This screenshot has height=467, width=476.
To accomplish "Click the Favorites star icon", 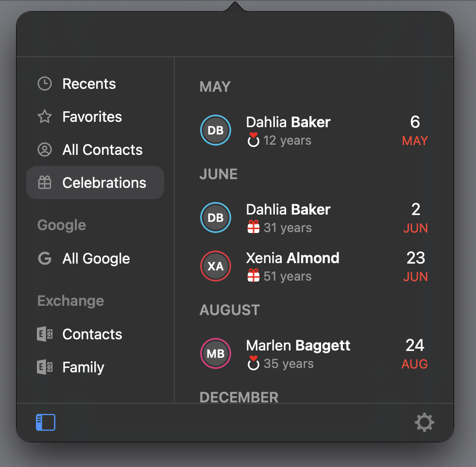I will [45, 117].
